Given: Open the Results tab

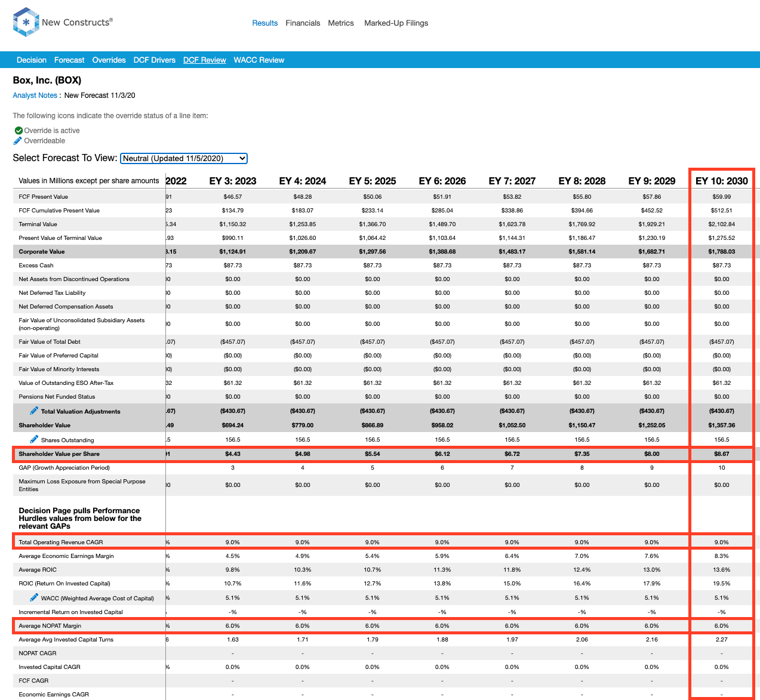Looking at the screenshot, I should coord(265,23).
